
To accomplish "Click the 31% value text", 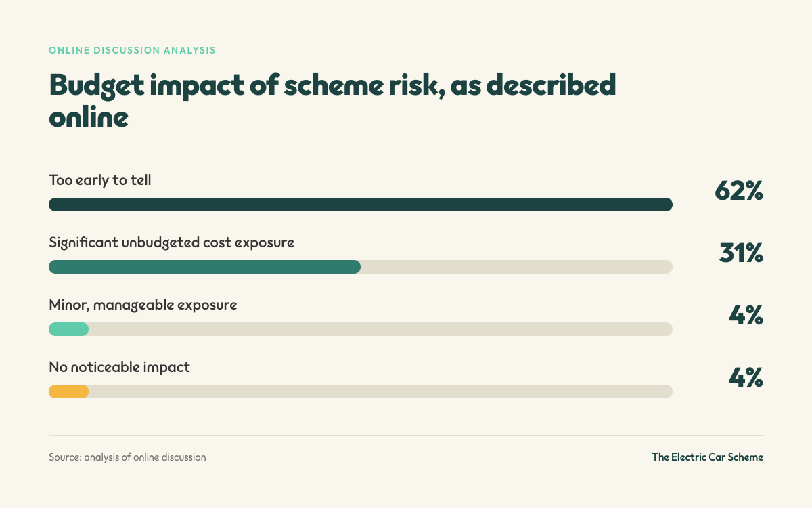I will [x=741, y=254].
